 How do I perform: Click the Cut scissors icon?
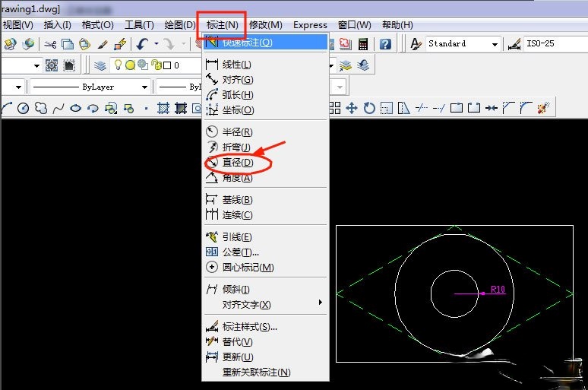(50, 44)
